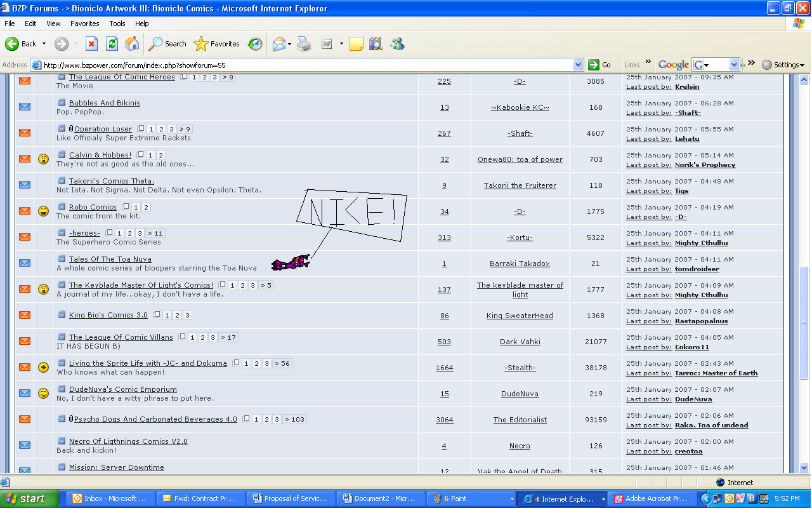Click the Print icon on the toolbar
Image resolution: width=812 pixels, height=508 pixels.
coord(303,44)
